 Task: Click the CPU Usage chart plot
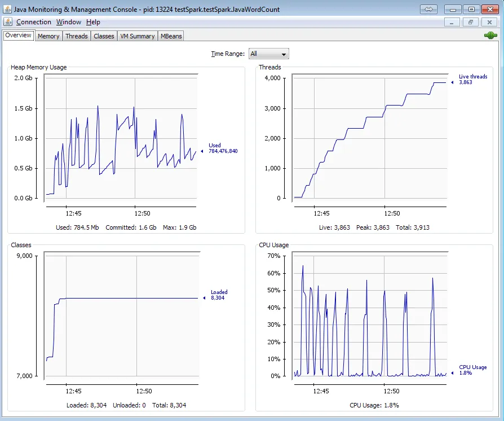[370, 315]
